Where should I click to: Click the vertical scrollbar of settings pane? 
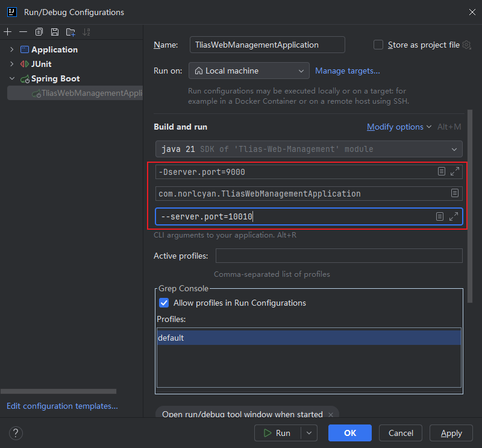point(470,206)
